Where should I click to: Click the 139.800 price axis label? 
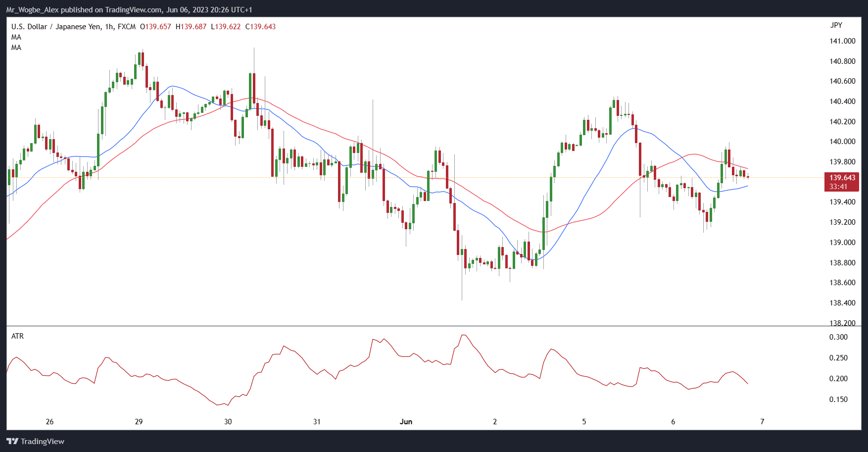[x=842, y=162]
